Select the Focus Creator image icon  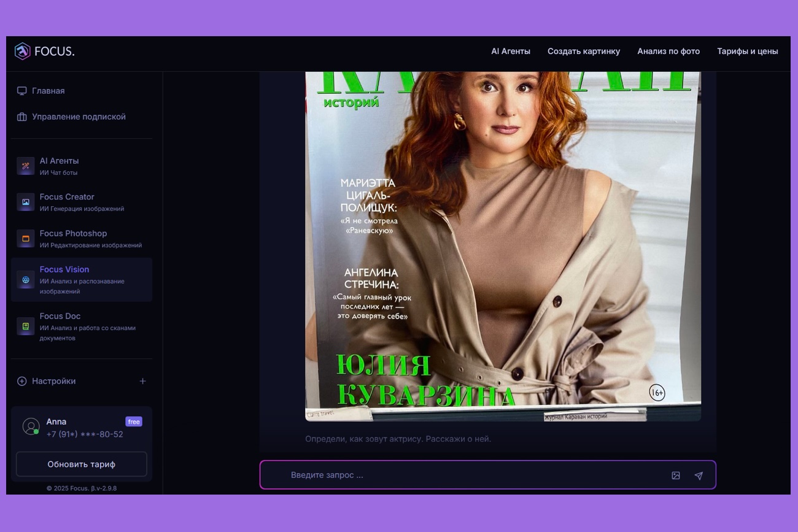pos(26,202)
